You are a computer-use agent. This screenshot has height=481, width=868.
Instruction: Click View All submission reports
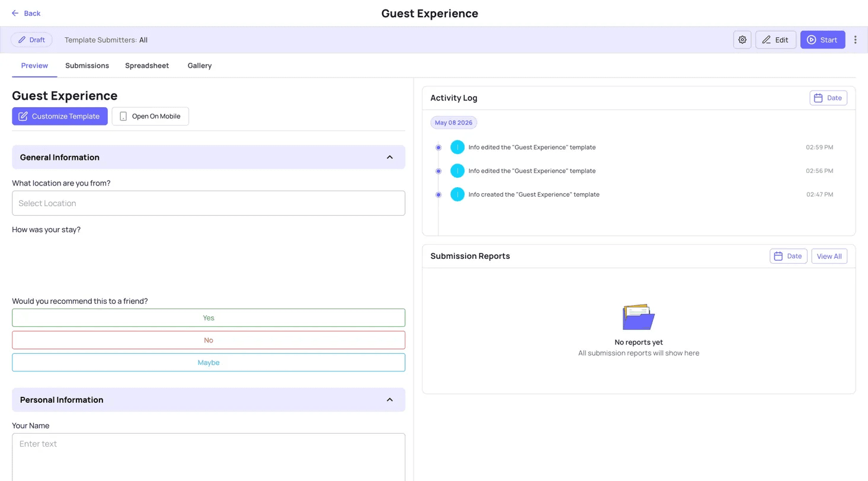[829, 256]
